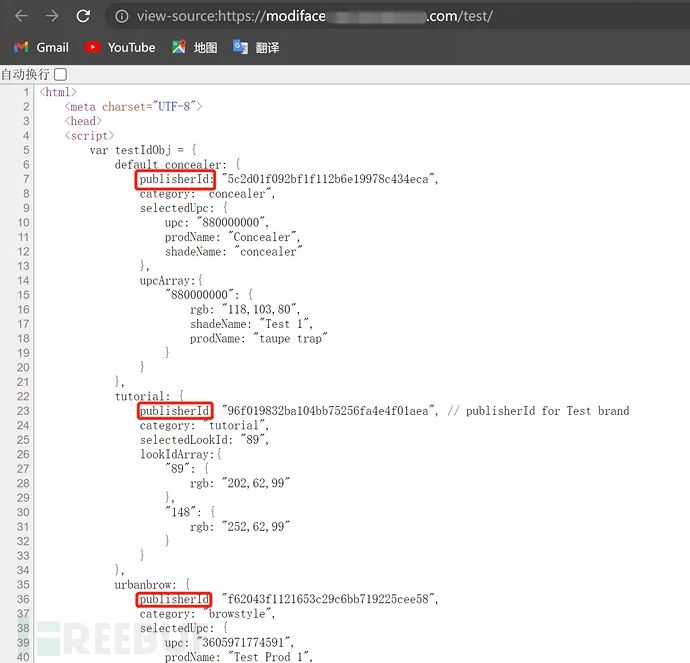Click 'default_concealer:' text
Image resolution: width=690 pixels, height=663 pixels.
click(x=171, y=165)
